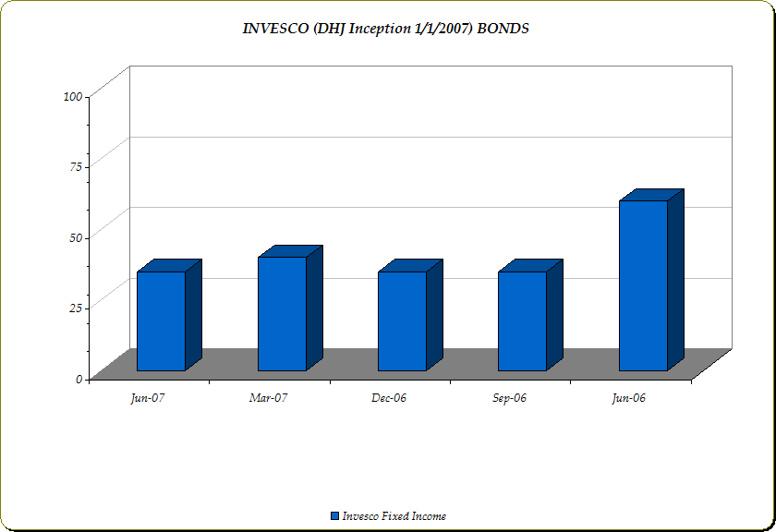776x532 pixels.
Task: Click the 25 value on the vertical axis
Action: pos(76,308)
